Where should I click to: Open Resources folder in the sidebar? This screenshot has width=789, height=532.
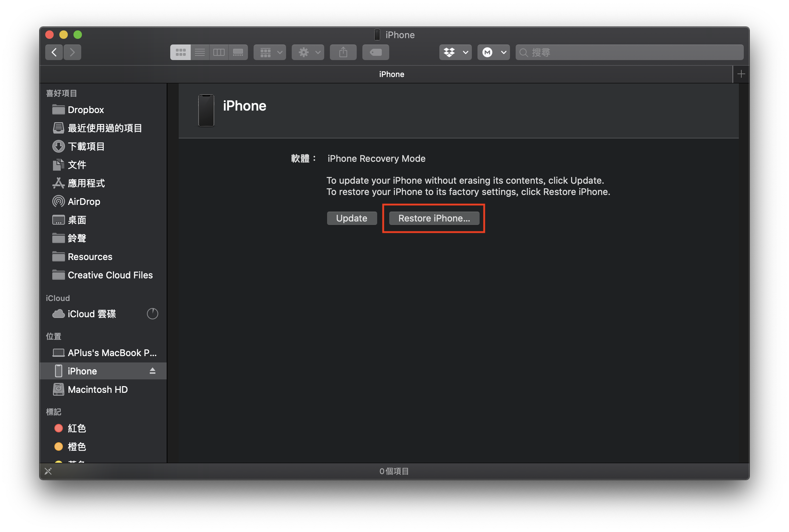(103, 257)
